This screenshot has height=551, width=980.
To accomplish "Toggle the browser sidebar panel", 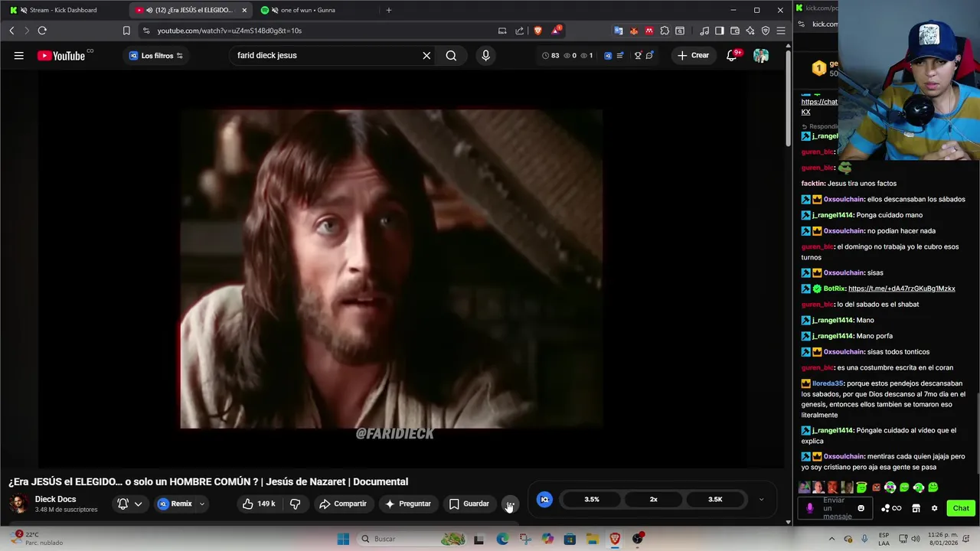I will click(720, 31).
